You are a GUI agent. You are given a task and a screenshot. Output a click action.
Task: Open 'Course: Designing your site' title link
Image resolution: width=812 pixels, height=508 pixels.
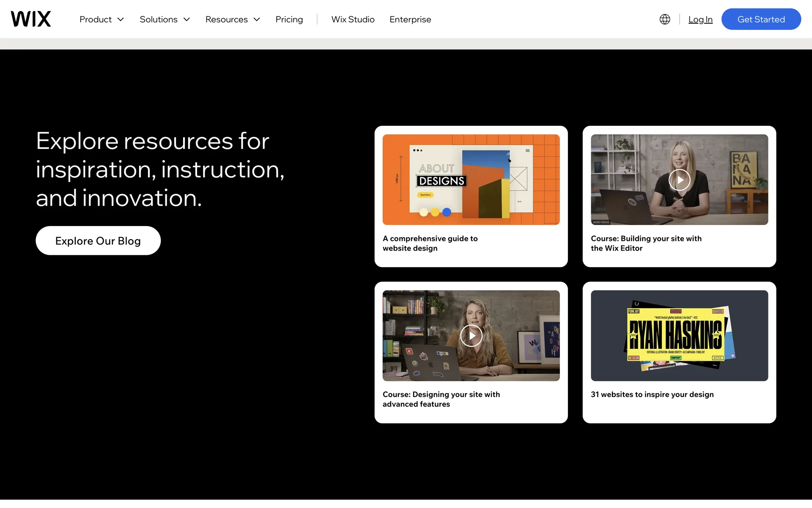(x=441, y=399)
